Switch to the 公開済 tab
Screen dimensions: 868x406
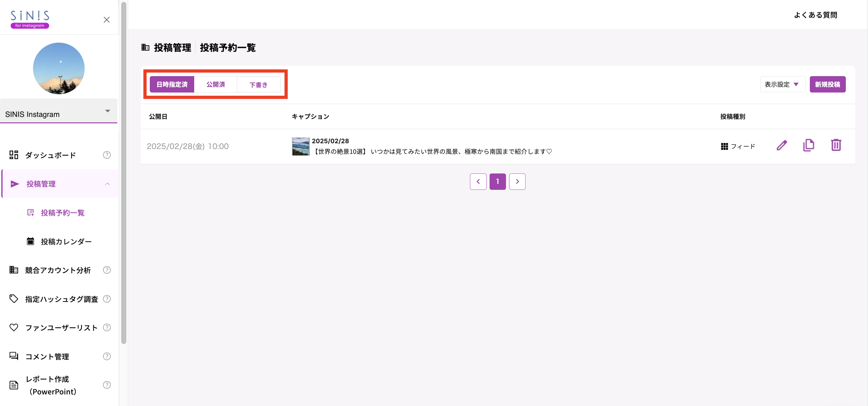click(x=216, y=84)
